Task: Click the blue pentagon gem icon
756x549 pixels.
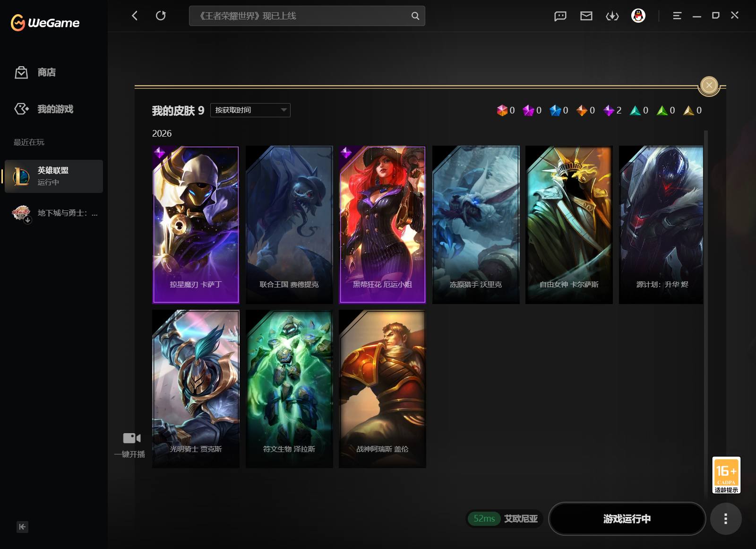Action: 555,110
